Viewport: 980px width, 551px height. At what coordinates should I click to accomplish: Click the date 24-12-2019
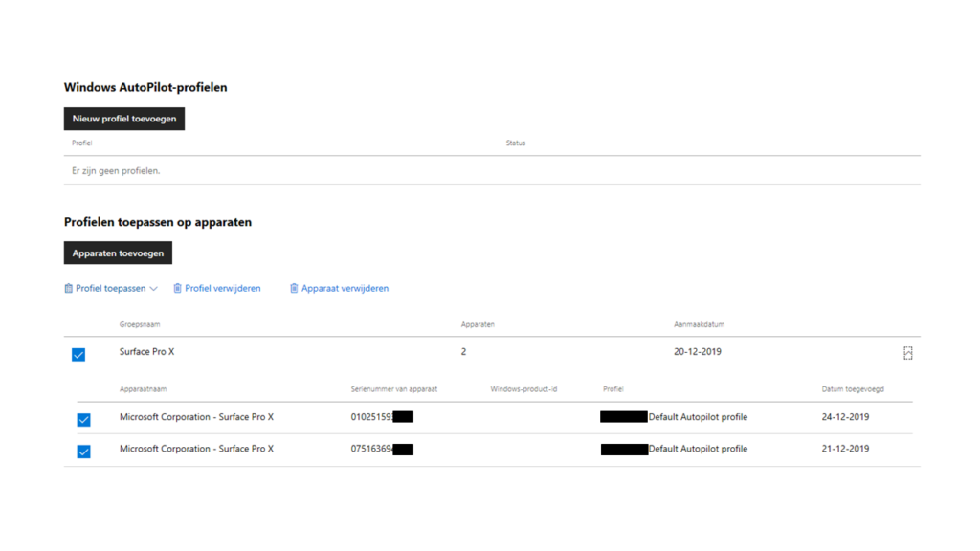[x=845, y=417]
